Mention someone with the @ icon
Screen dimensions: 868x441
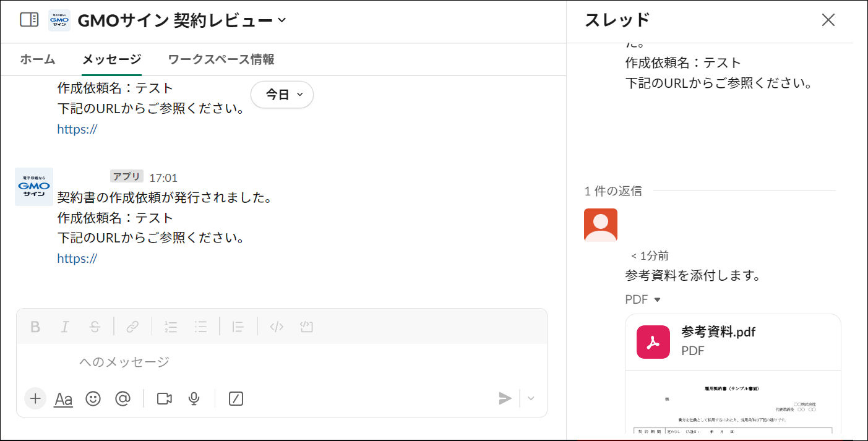pos(122,399)
